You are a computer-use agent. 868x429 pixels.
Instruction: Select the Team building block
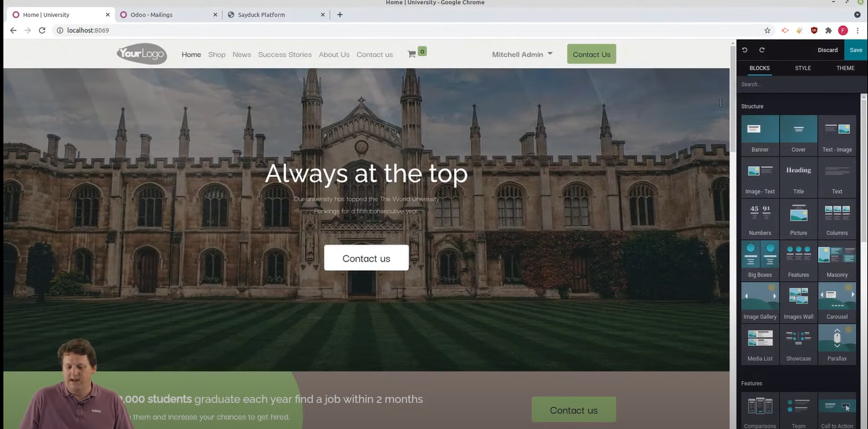point(798,411)
